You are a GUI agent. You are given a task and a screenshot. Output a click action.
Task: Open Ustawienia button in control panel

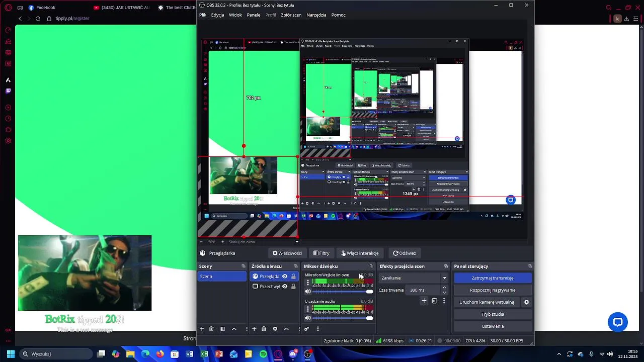pyautogui.click(x=493, y=326)
